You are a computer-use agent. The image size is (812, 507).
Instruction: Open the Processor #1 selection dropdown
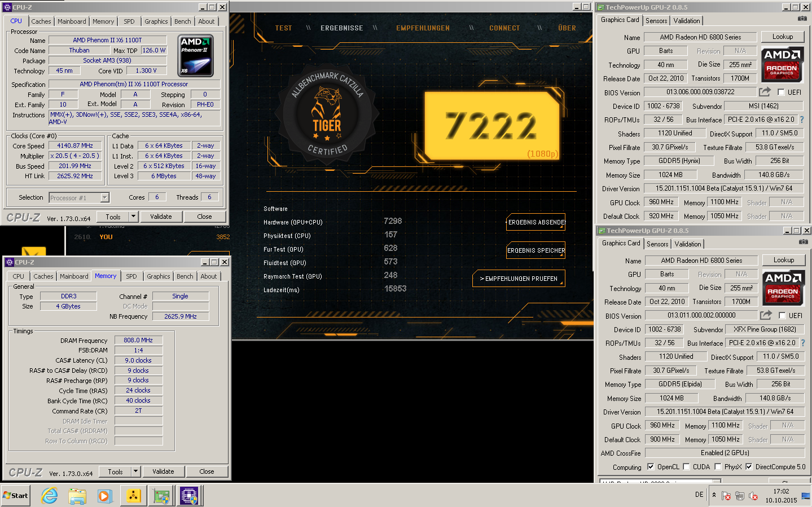click(104, 197)
